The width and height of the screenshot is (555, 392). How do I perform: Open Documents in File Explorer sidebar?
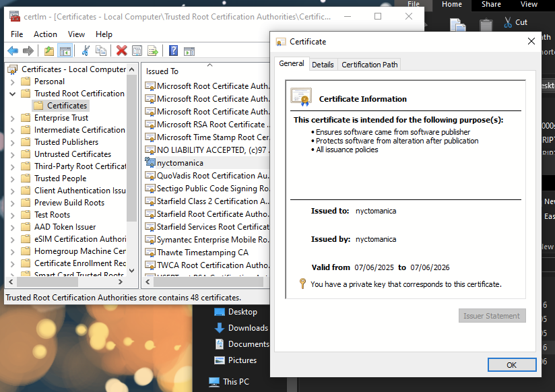[242, 344]
